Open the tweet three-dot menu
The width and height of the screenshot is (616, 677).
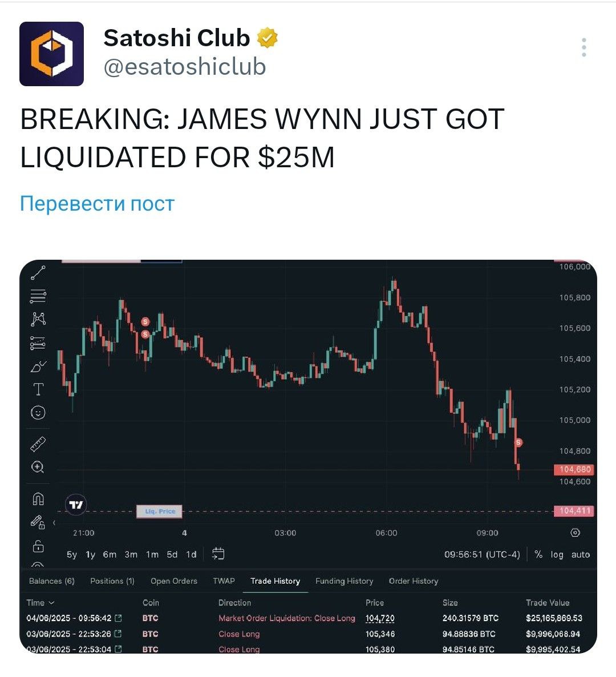tap(583, 47)
